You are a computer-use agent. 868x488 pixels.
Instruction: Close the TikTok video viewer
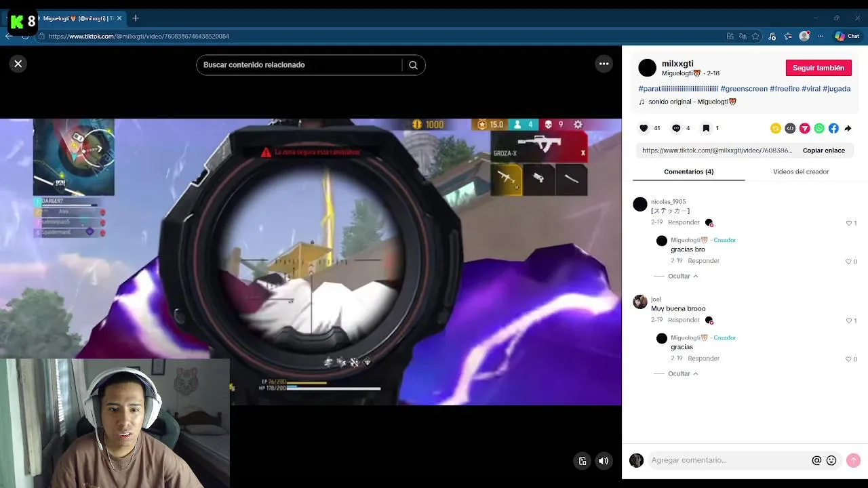(x=18, y=64)
